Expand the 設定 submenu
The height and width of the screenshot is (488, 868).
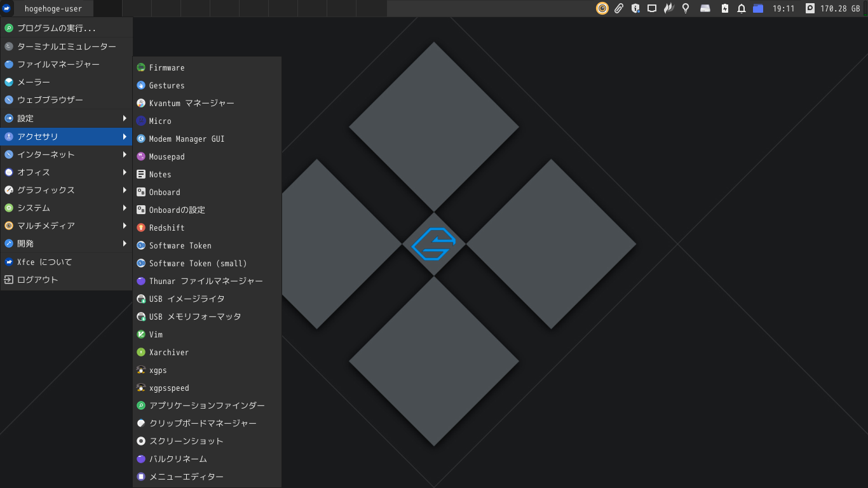coord(67,118)
